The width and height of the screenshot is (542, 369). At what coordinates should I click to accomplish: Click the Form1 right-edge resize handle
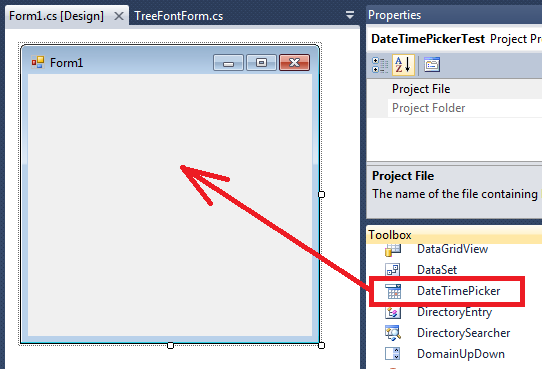click(x=321, y=195)
